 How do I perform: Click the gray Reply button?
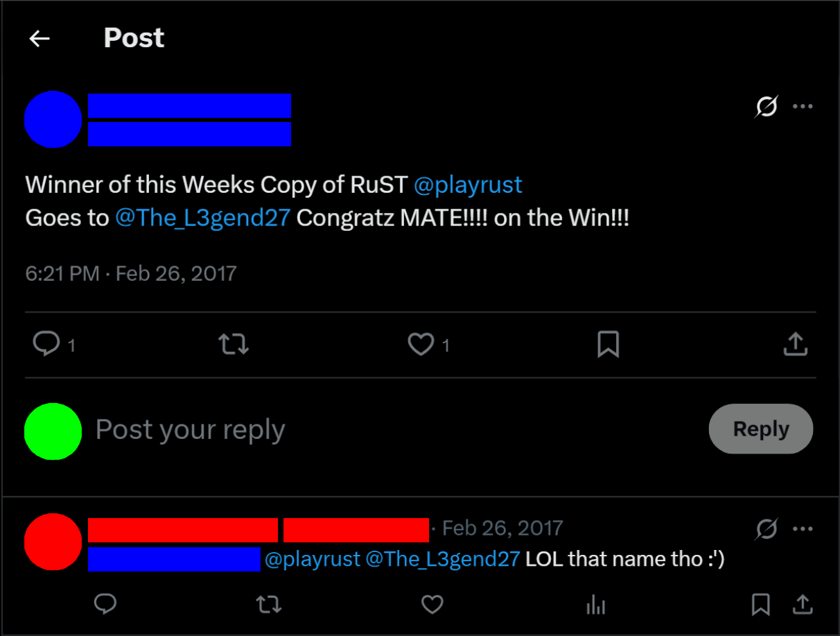click(761, 429)
